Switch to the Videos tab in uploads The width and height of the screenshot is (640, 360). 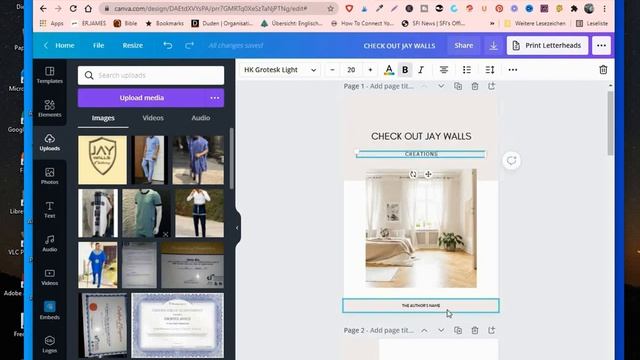(x=153, y=118)
